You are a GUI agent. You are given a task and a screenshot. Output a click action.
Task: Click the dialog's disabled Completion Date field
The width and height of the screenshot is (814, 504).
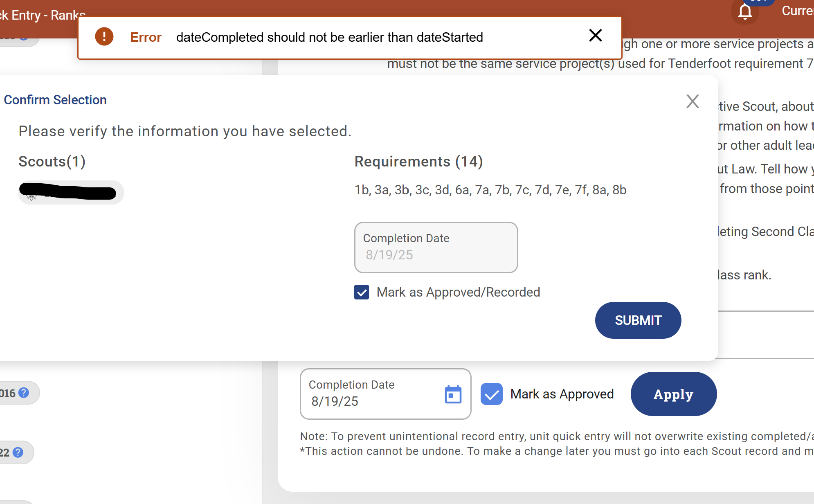[436, 248]
